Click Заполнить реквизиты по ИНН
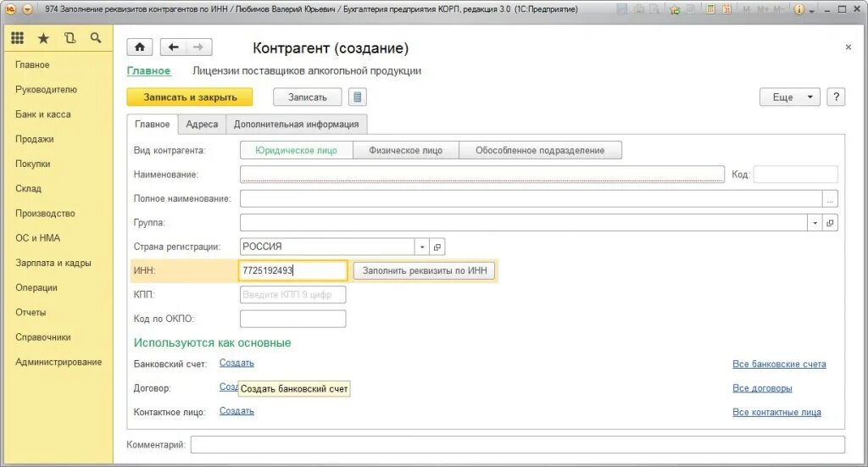This screenshot has width=868, height=467. click(x=425, y=270)
